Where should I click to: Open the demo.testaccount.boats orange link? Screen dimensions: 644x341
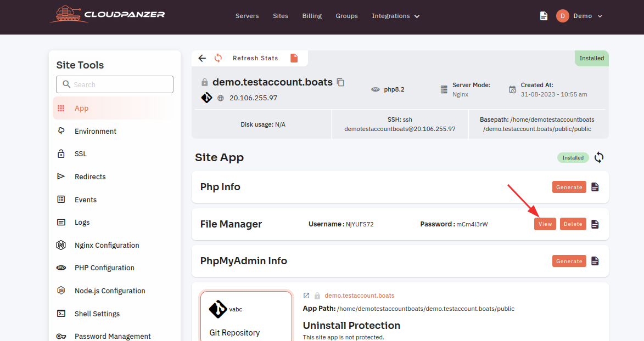(x=360, y=295)
